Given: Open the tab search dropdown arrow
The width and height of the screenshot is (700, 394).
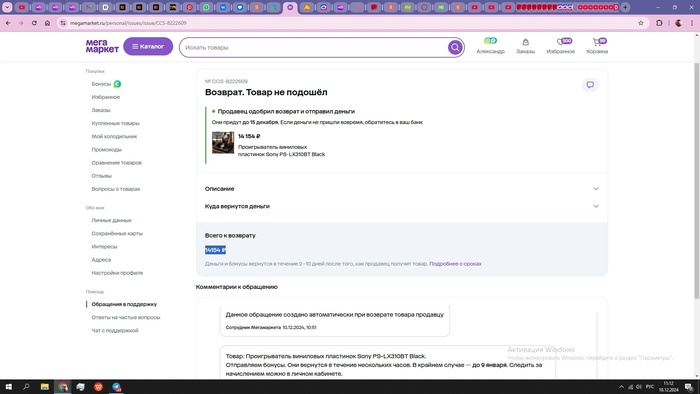Looking at the screenshot, I should (7, 7).
